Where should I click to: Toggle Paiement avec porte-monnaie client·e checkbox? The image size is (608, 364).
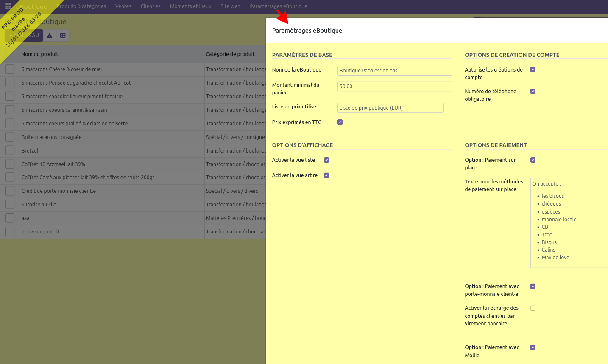[x=533, y=286]
